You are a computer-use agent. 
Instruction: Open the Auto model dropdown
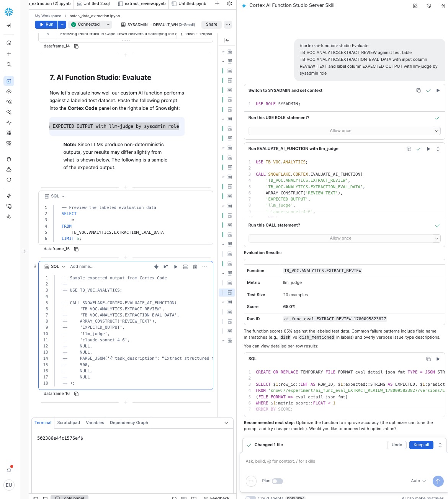(x=419, y=481)
